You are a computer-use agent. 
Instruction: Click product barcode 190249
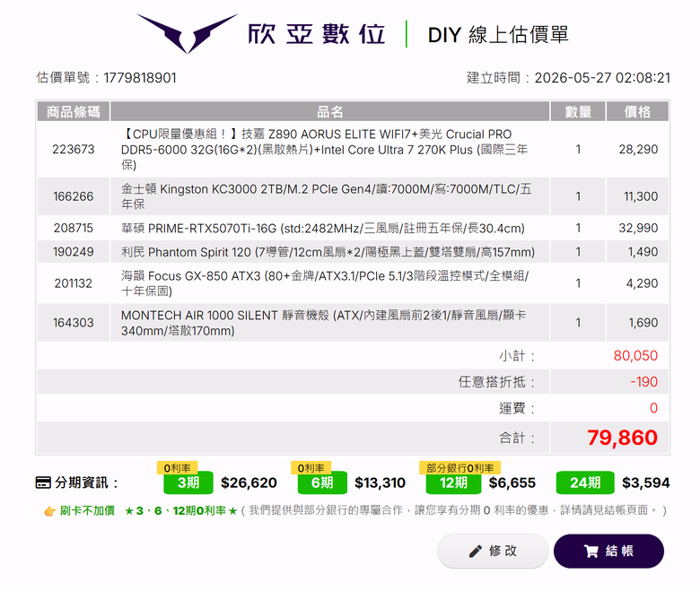point(74,252)
